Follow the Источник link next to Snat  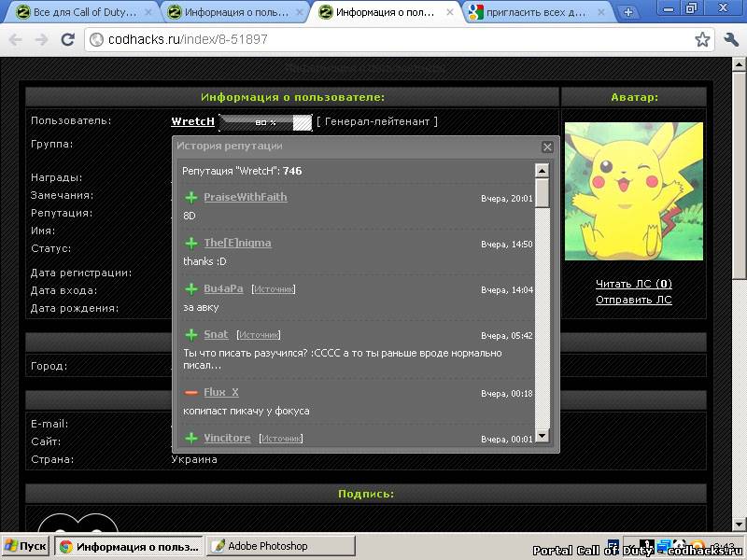click(259, 335)
